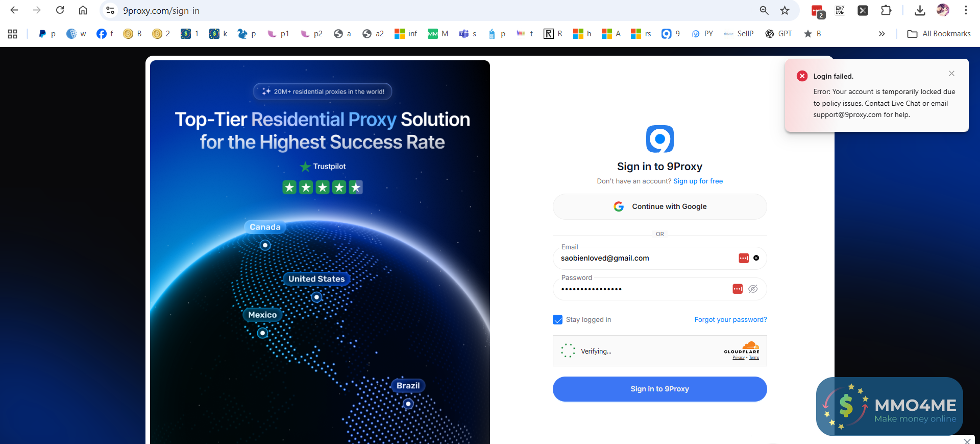Image resolution: width=980 pixels, height=444 pixels.
Task: Go back to the previous page
Action: tap(14, 10)
